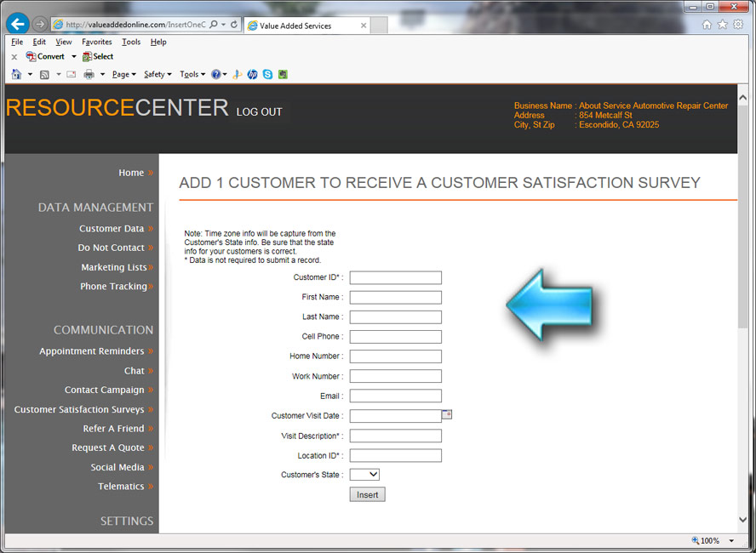Open the zoom level dropdown arrow
The image size is (756, 553).
click(731, 541)
